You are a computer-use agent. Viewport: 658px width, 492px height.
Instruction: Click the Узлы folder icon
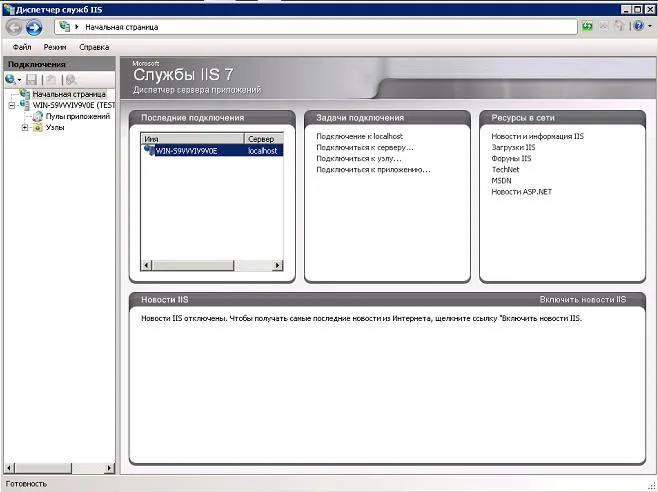[x=38, y=127]
